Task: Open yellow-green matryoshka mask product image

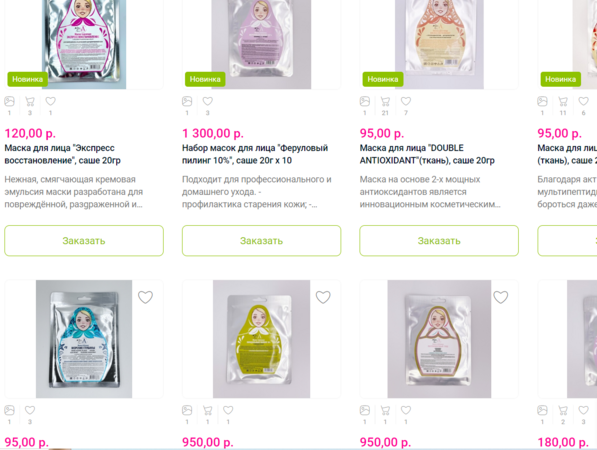Action: tap(261, 339)
